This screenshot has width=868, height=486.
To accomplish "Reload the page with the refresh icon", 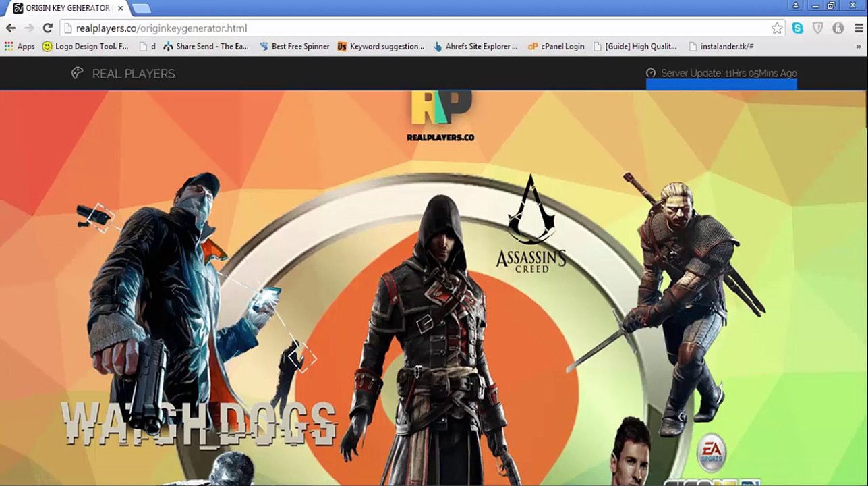I will pos(47,28).
